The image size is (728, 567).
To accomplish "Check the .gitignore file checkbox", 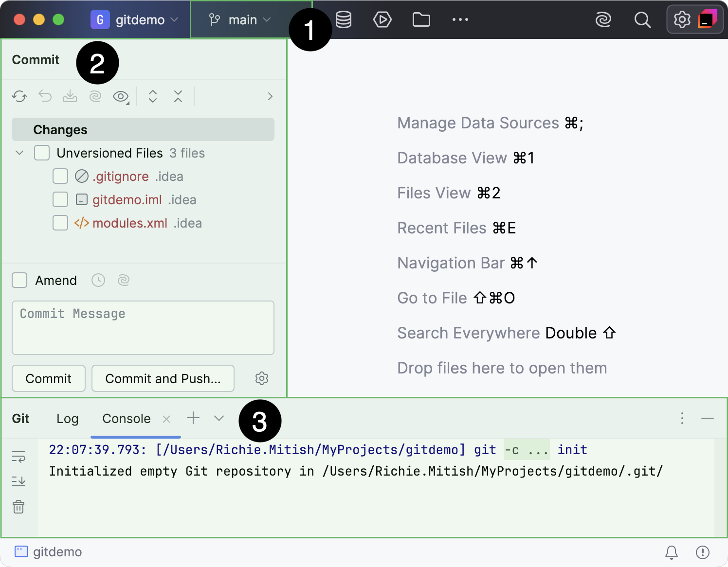I will [x=60, y=176].
